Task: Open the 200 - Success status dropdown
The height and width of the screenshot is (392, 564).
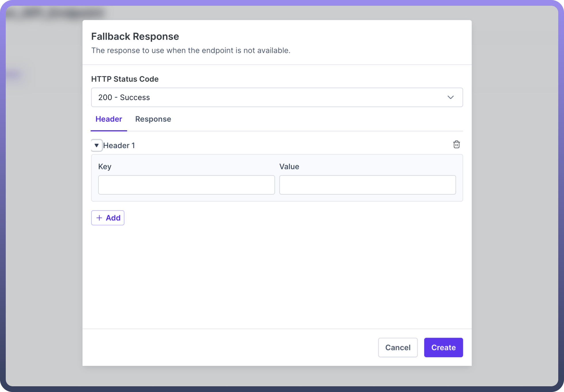Action: point(277,97)
